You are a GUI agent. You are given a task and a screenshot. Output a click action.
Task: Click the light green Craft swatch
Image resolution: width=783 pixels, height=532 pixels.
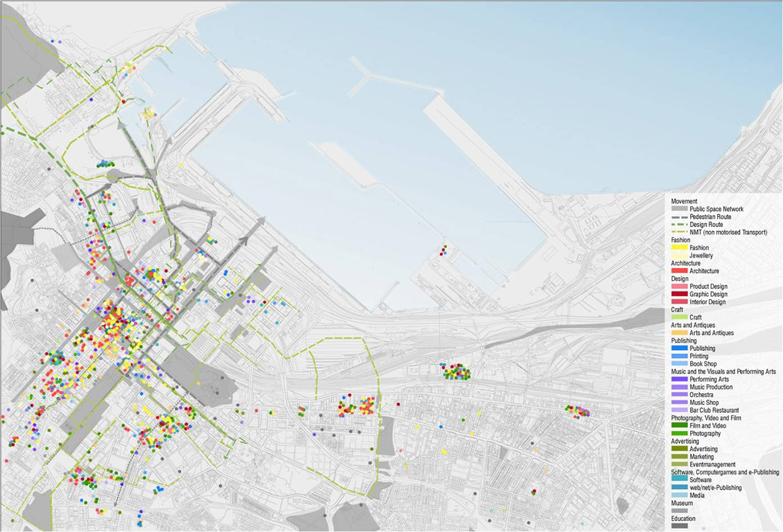[679, 317]
